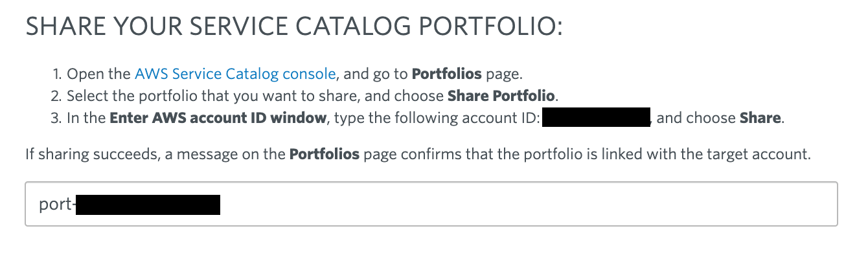Screen dimensions: 868x268
Task: Click bold "Share Portfolio" text in step two
Action: [x=501, y=96]
